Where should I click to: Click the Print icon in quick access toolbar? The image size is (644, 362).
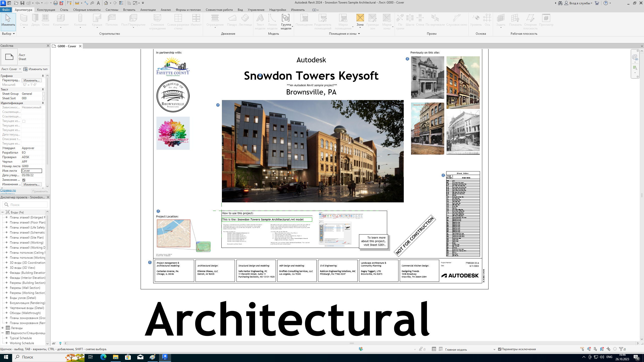(55, 3)
